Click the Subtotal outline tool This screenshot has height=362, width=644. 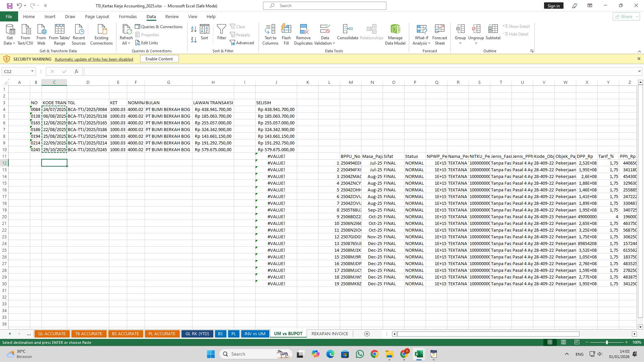(493, 34)
